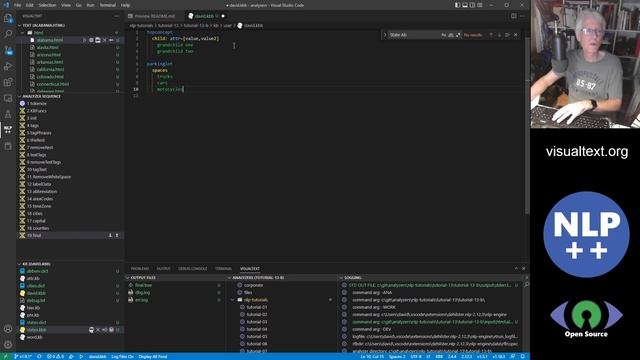Open california.html in text tree

[50, 69]
